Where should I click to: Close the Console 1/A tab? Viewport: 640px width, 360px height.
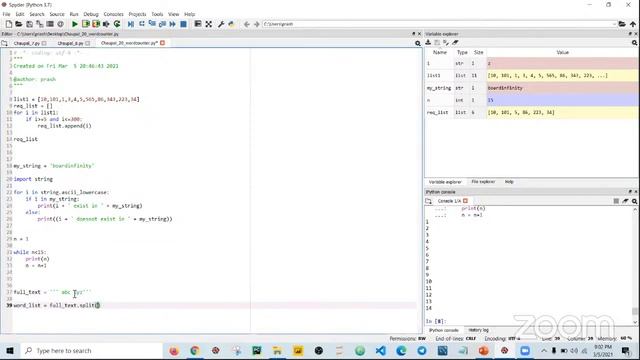[465, 201]
